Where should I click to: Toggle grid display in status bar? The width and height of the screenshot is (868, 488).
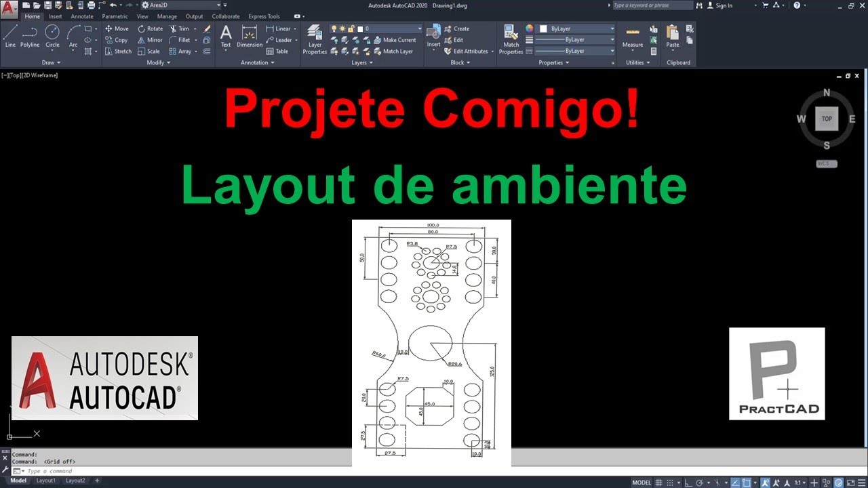click(x=658, y=483)
